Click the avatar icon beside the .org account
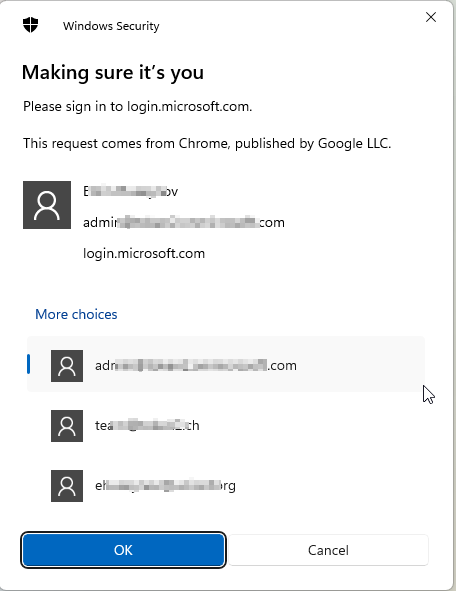 point(67,485)
